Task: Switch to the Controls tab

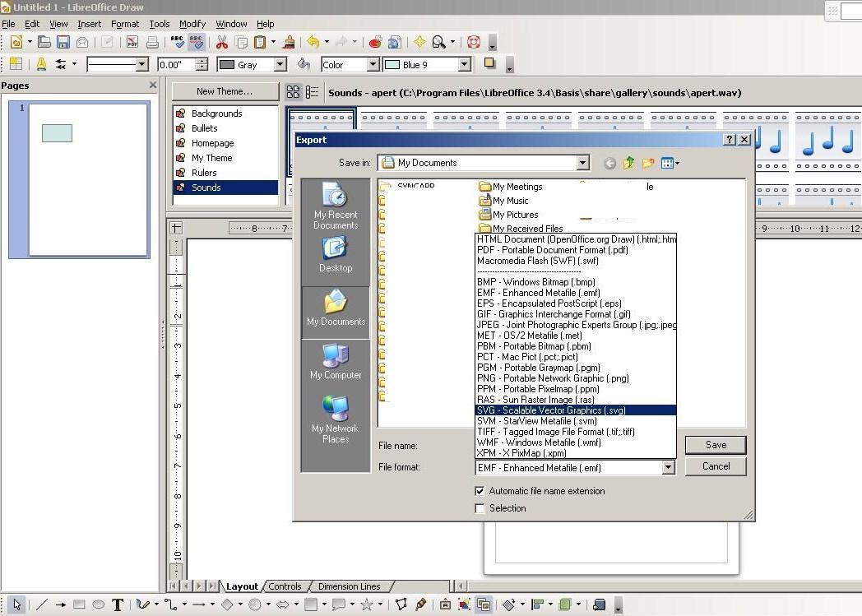Action: 285,586
